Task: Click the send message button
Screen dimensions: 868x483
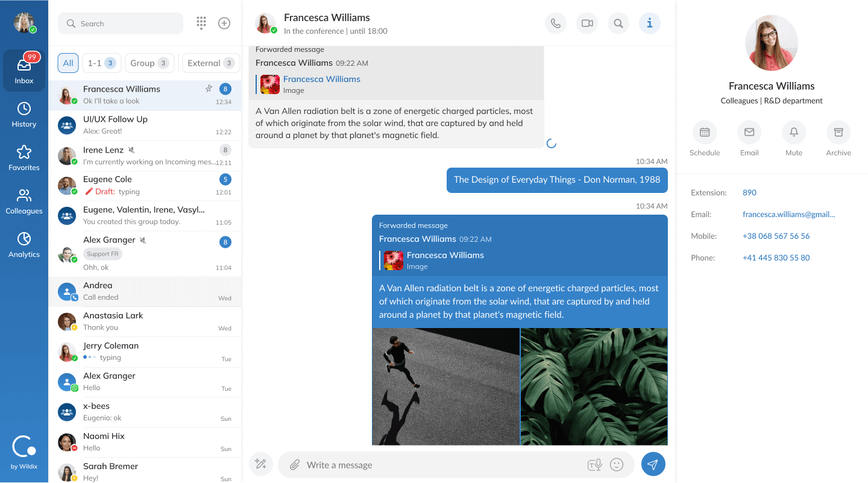Action: (x=653, y=464)
